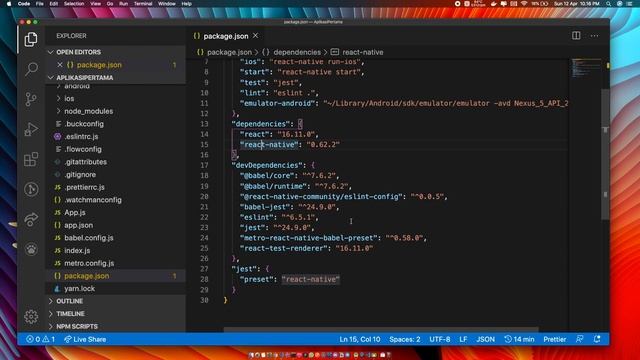Expand the Outline section

[x=69, y=301]
